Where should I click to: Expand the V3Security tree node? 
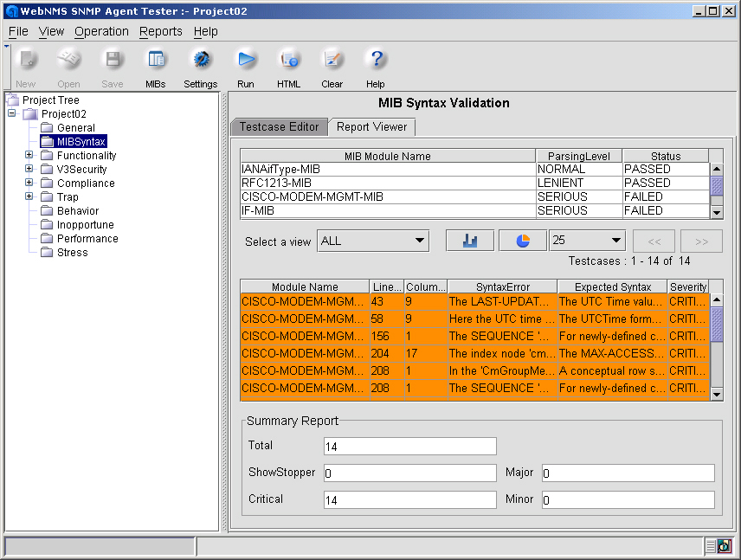29,170
